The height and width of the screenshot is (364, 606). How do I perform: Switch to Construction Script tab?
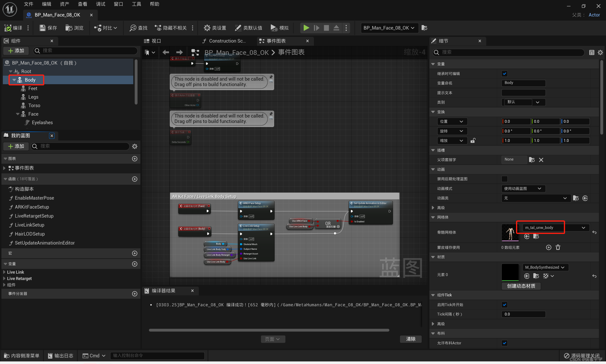[x=224, y=41]
